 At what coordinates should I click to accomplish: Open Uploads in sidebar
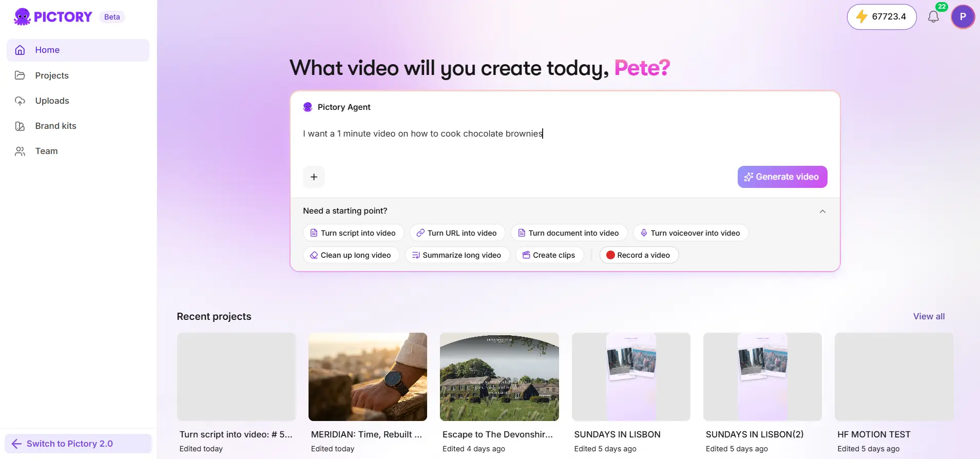78,101
